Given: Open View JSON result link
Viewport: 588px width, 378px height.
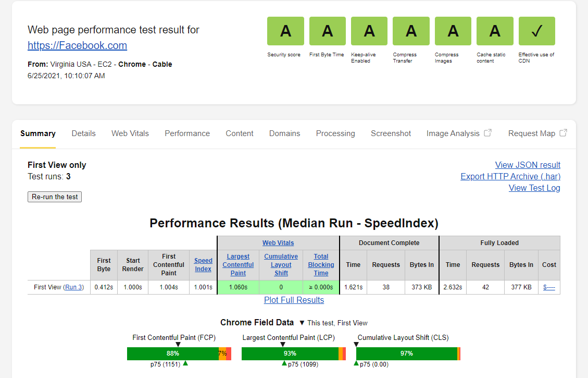Looking at the screenshot, I should click(x=528, y=165).
